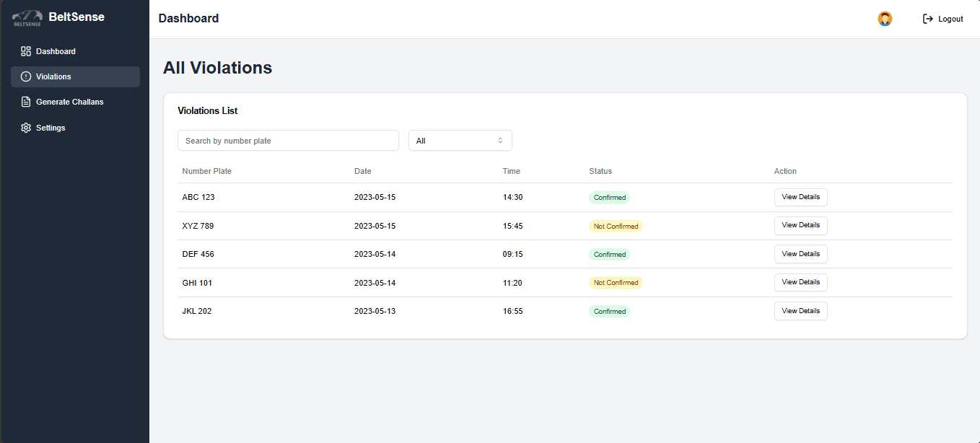Image resolution: width=980 pixels, height=443 pixels.
Task: View Details for plate XYZ 789
Action: (800, 225)
